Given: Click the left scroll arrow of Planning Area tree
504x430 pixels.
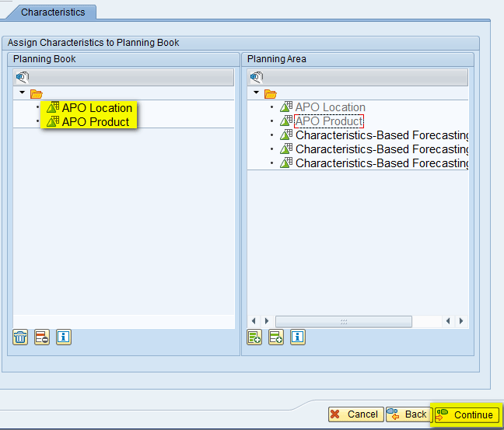Looking at the screenshot, I should pos(254,321).
